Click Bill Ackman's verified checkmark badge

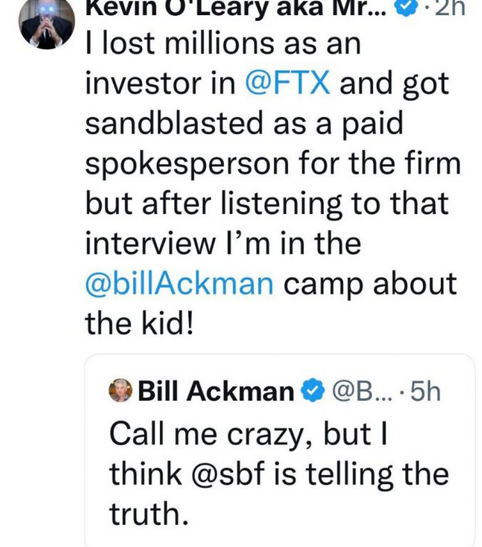313,391
